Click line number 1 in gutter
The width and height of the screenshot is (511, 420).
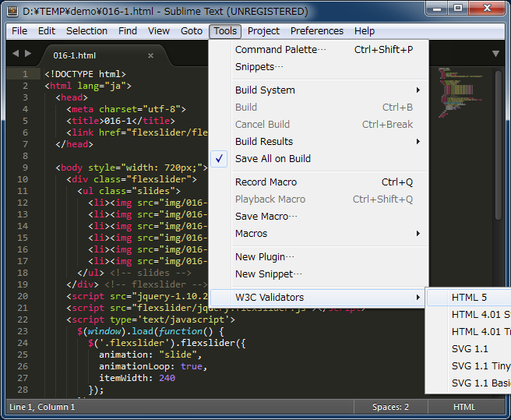coord(25,74)
